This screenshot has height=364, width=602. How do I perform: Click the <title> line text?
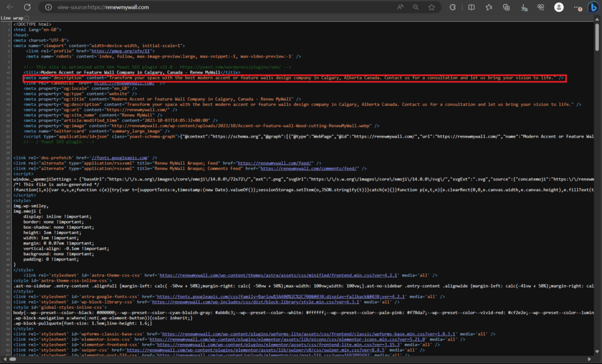[x=132, y=72]
